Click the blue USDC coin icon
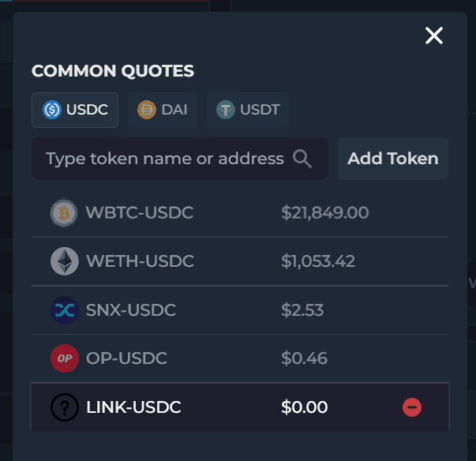The height and width of the screenshot is (461, 476). point(52,110)
